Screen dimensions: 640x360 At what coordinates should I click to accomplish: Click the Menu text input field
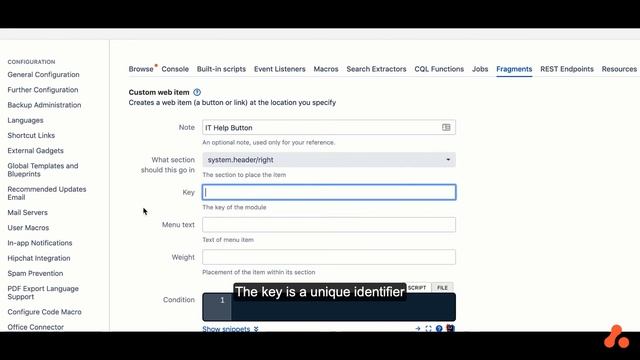pyautogui.click(x=329, y=224)
